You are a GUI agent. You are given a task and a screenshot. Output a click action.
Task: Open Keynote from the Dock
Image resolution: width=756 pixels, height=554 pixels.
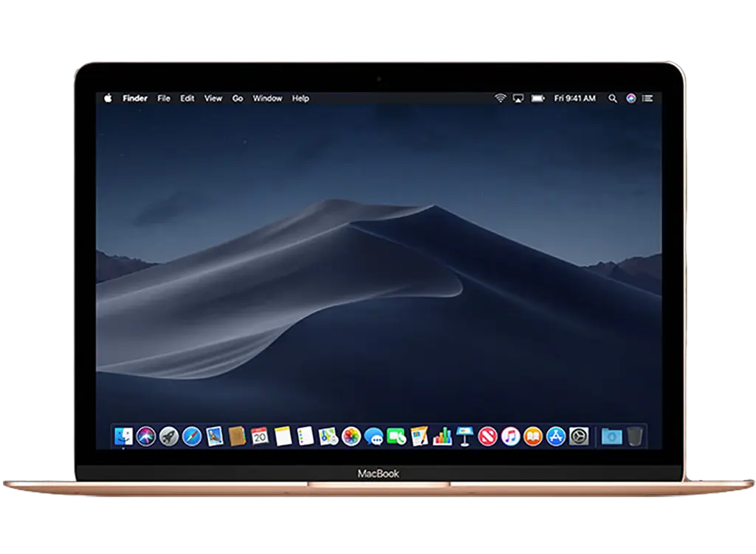[x=466, y=437]
